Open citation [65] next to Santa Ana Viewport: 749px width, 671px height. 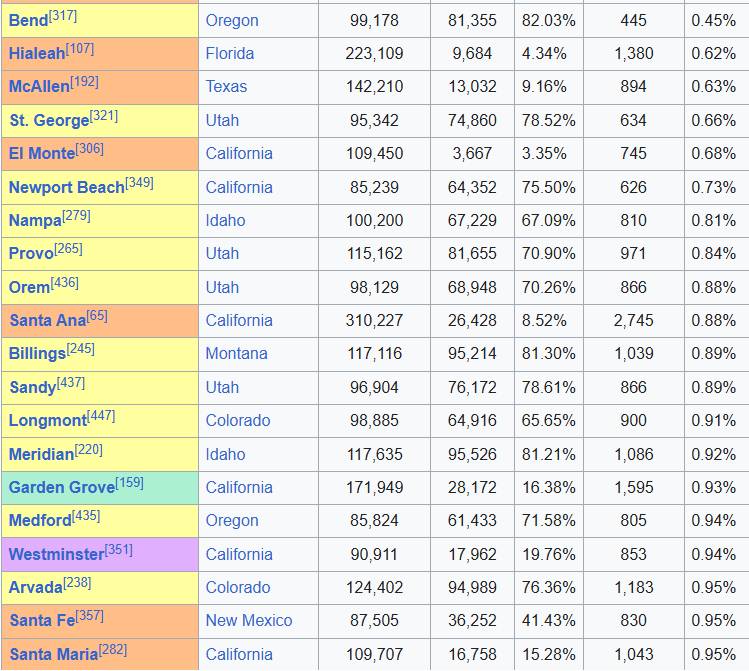point(97,316)
